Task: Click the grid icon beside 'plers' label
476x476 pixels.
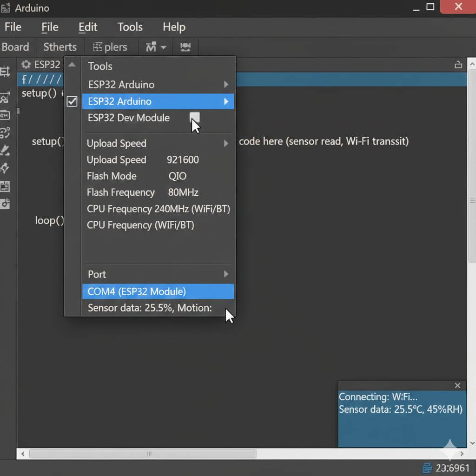Action: [98, 47]
